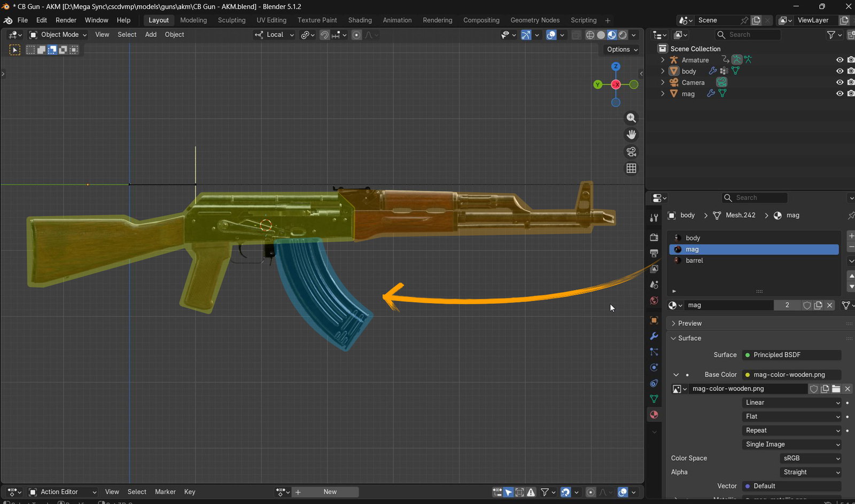855x504 pixels.
Task: Expand the body item in outliner
Action: click(x=663, y=71)
